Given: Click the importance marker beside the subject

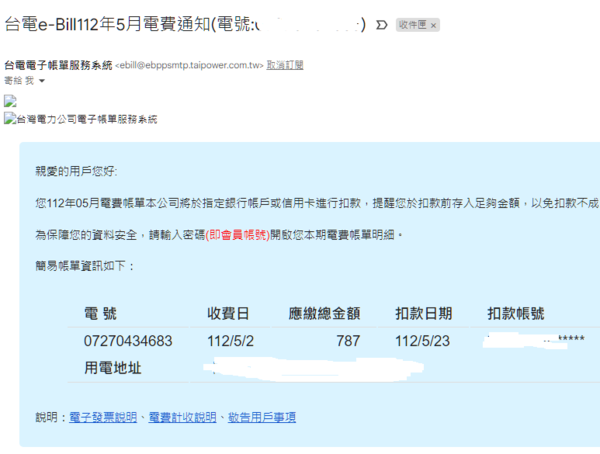Looking at the screenshot, I should click(x=381, y=23).
